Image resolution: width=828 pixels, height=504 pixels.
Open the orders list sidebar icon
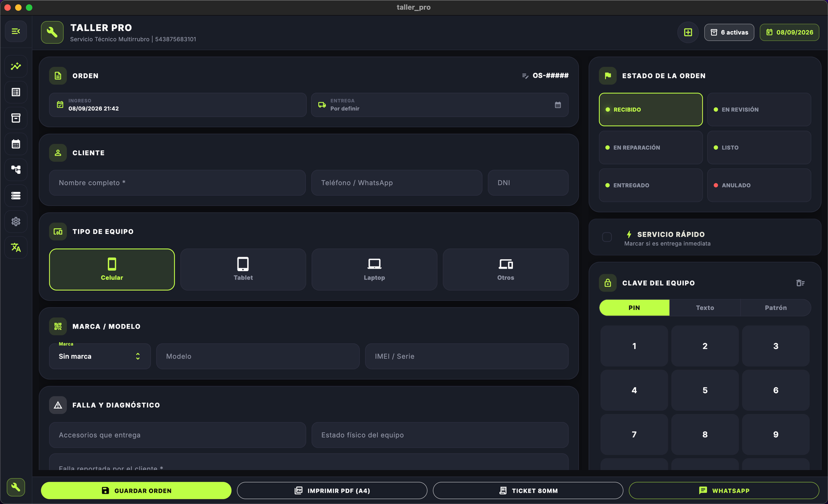point(16,92)
